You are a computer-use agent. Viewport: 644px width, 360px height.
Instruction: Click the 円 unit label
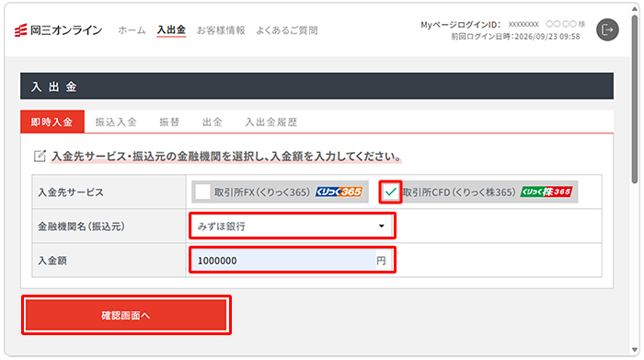click(381, 261)
